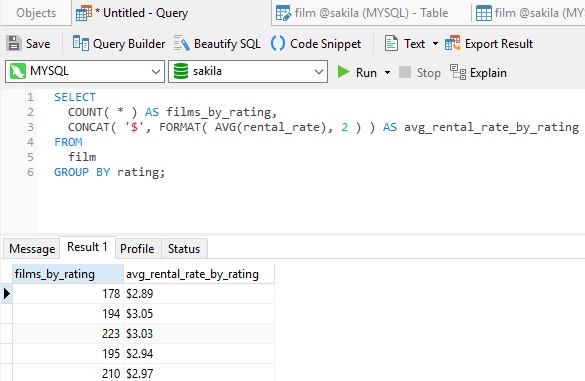
Task: Click the current row indicator arrow
Action: (x=6, y=294)
